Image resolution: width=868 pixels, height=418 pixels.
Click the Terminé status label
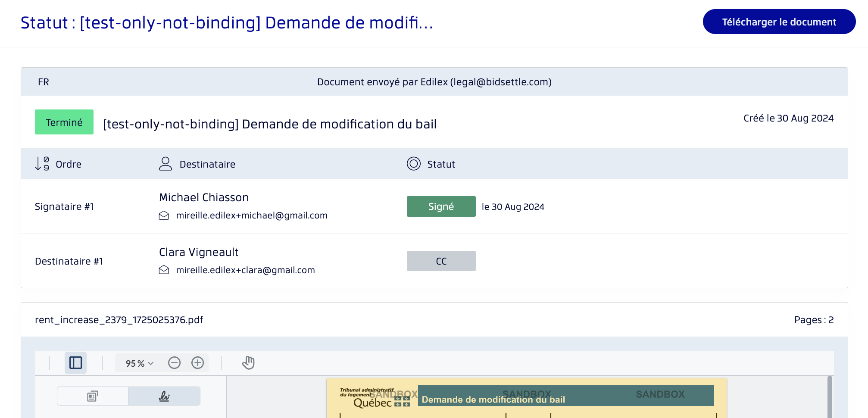pyautogui.click(x=64, y=122)
